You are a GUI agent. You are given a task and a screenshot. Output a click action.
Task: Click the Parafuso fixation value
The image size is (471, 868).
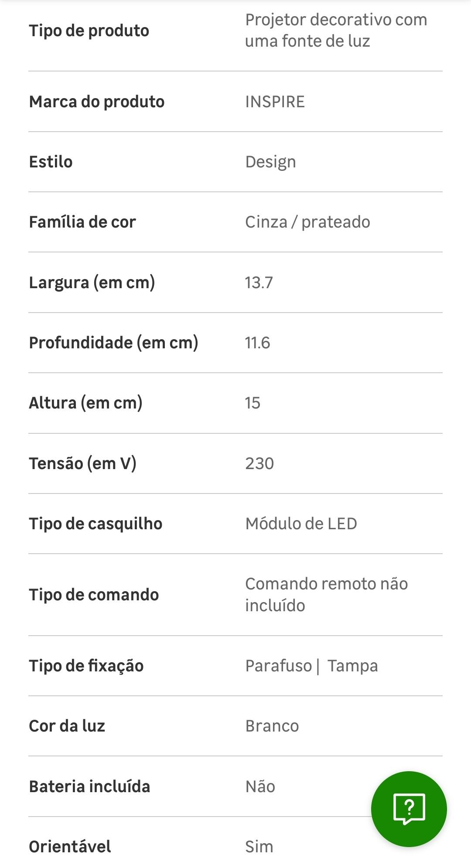[278, 666]
